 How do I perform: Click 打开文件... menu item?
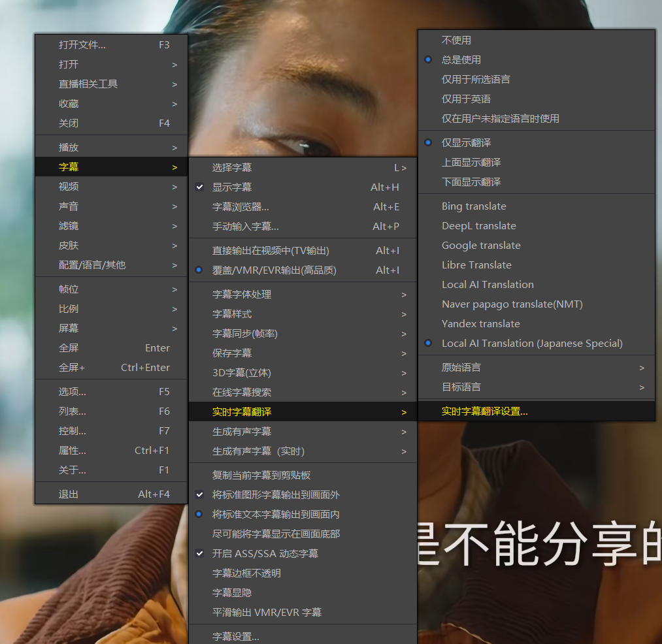(112, 44)
